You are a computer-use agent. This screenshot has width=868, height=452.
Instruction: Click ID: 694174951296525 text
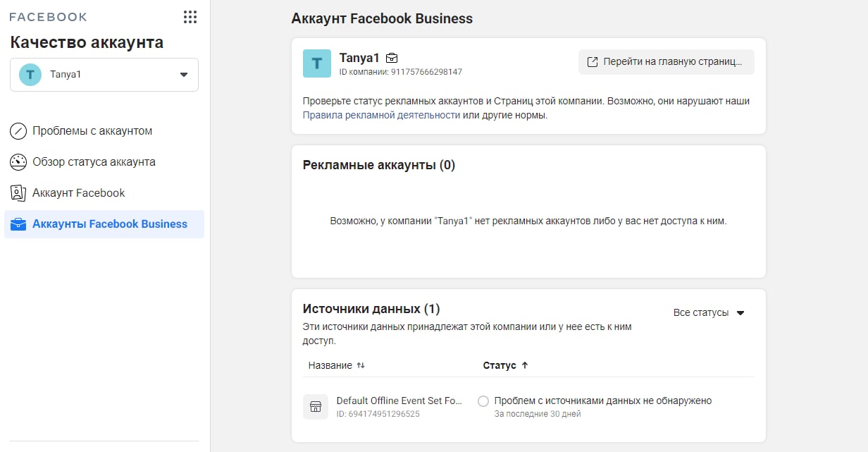pyautogui.click(x=378, y=414)
